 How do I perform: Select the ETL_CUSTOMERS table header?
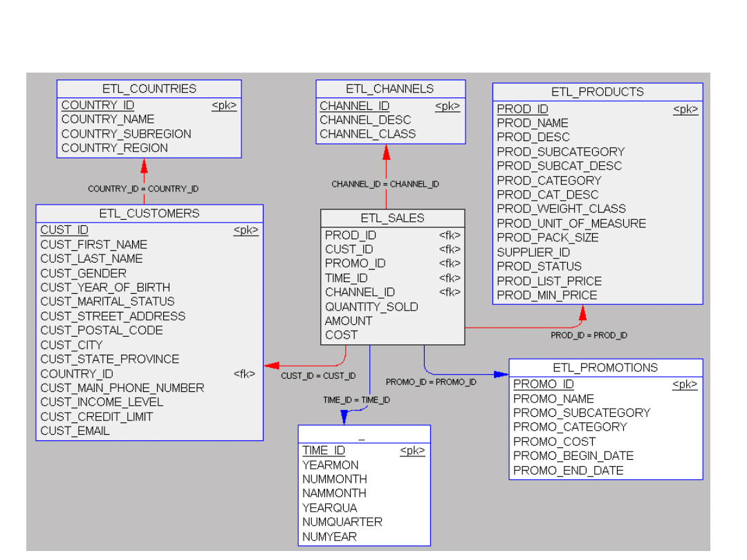click(x=149, y=213)
